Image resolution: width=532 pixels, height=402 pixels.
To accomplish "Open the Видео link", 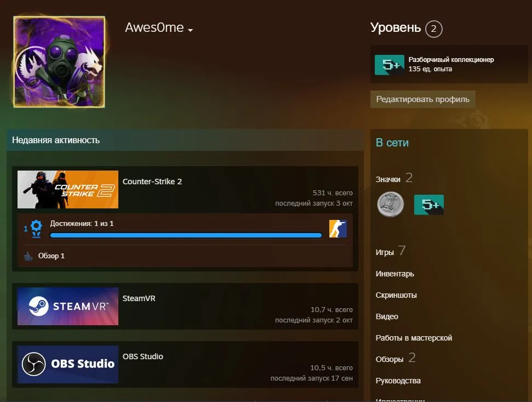I will click(x=387, y=316).
